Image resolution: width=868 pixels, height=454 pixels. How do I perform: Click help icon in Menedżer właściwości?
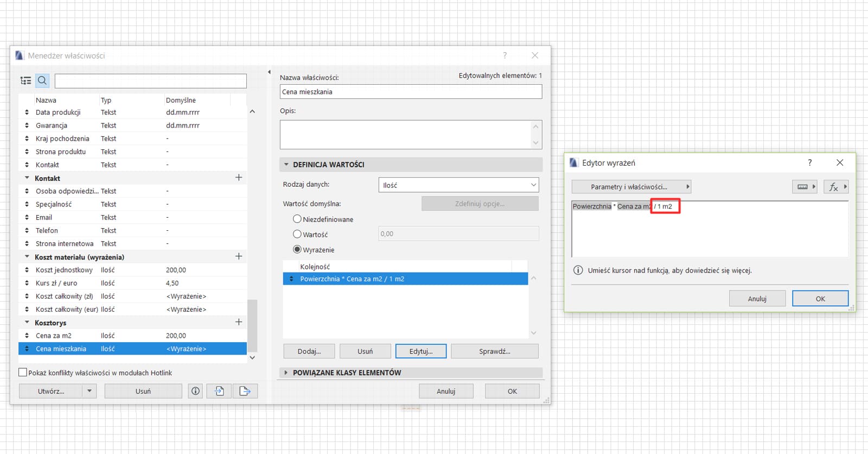[505, 55]
